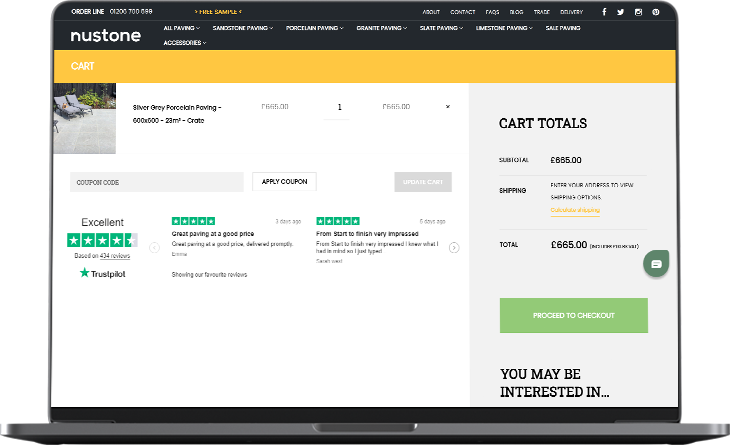Open the 434 reviews link
This screenshot has height=445, width=730.
point(115,256)
